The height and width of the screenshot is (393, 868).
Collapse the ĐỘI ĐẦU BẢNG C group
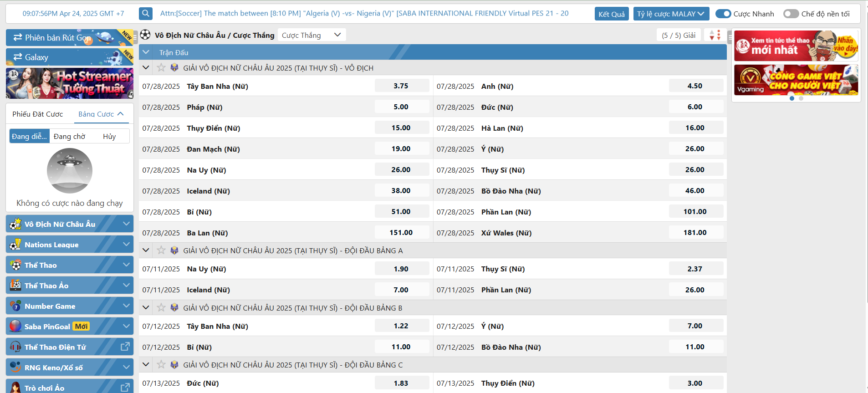(x=146, y=365)
